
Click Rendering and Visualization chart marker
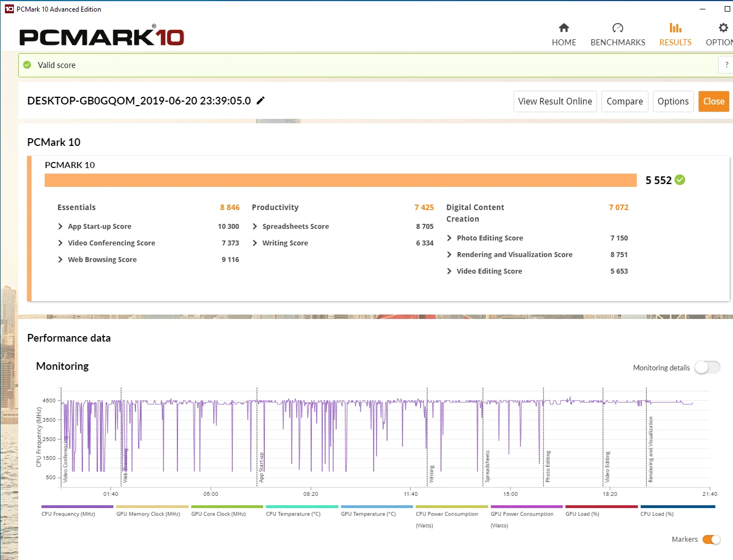[x=651, y=449]
